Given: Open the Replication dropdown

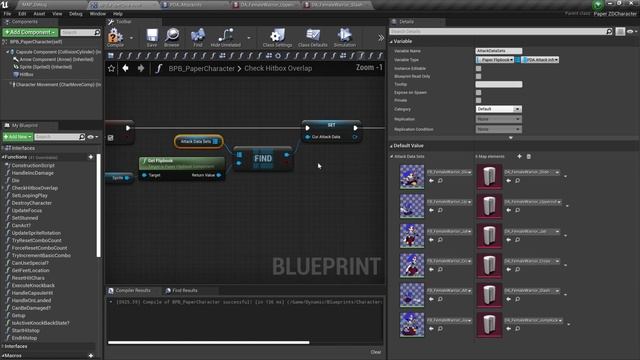Looking at the screenshot, I should click(x=498, y=119).
